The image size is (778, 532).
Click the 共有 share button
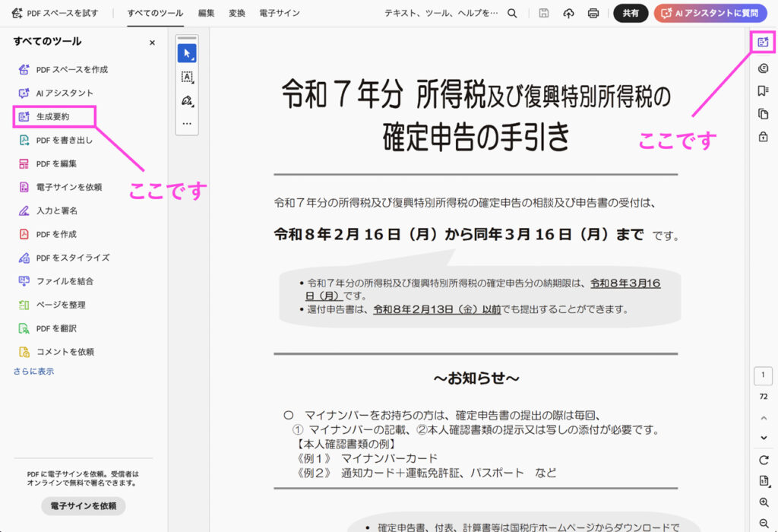[631, 14]
